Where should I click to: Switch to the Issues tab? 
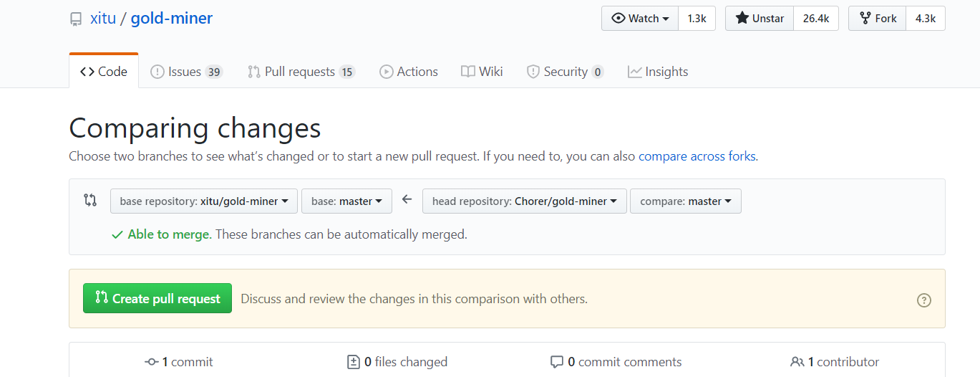[186, 72]
